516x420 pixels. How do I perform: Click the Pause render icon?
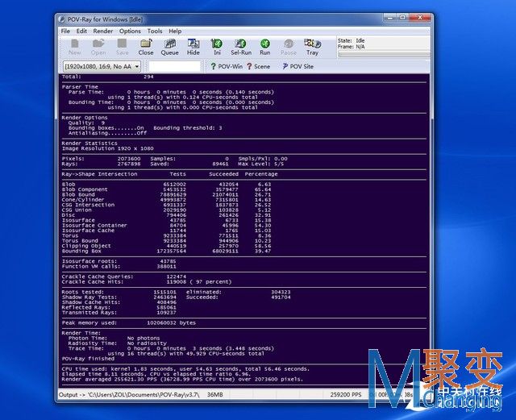289,47
